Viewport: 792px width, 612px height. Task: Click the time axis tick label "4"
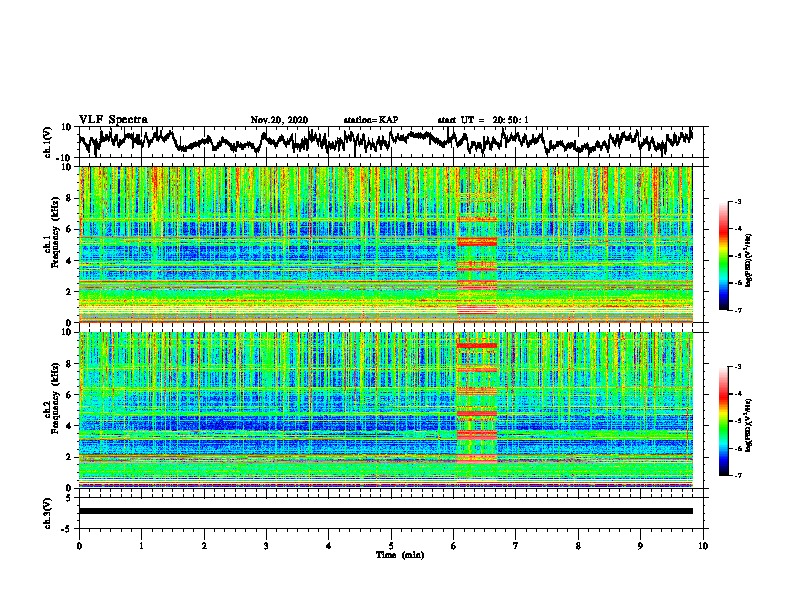(329, 546)
